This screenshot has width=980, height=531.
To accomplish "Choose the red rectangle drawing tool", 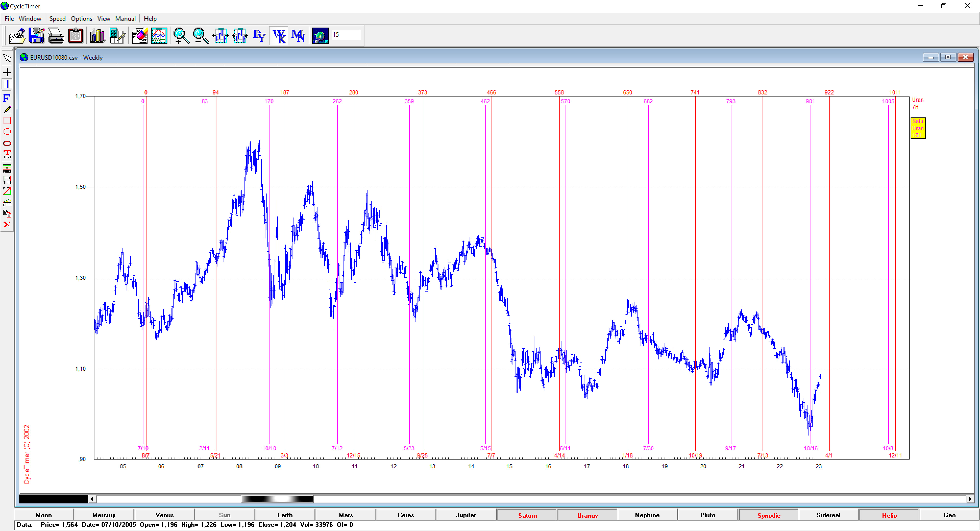I will tap(7, 121).
